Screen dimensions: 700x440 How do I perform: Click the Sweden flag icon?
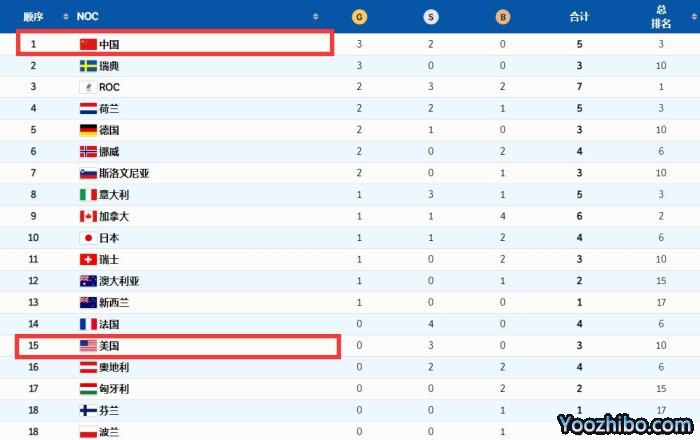coord(87,66)
